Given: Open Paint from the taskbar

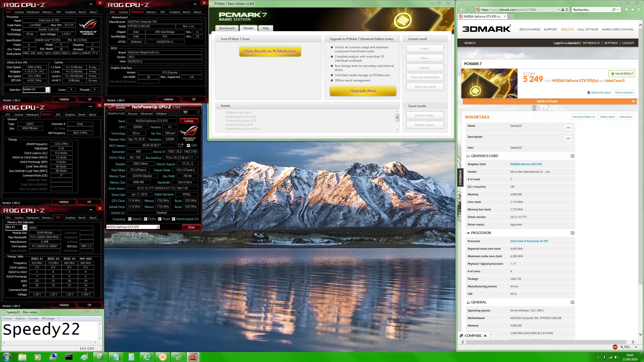Looking at the screenshot, I should [x=84, y=357].
